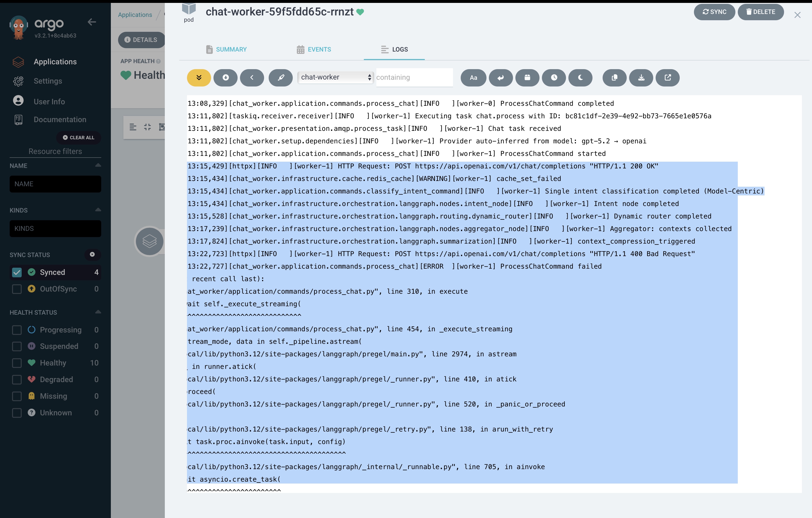Collapse the HEALTH STATUS filter section
812x518 pixels.
(98, 312)
